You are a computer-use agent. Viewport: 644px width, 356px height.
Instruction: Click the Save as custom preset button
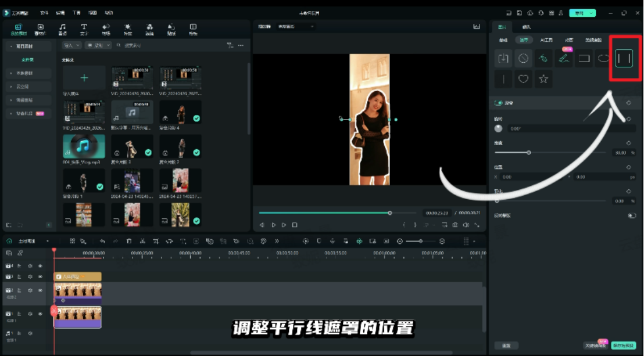tap(623, 346)
